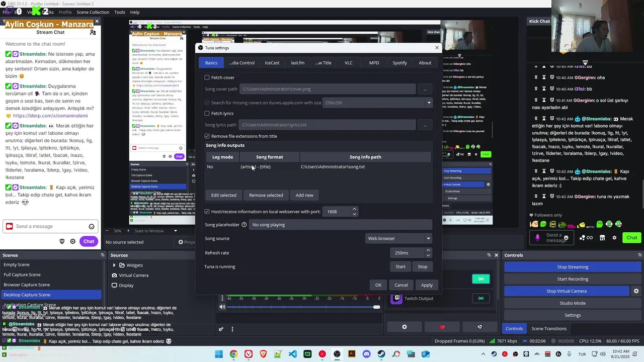Image resolution: width=644 pixels, height=362 pixels.
Task: Enable the Fetch lyrics checkbox
Action: (x=207, y=113)
